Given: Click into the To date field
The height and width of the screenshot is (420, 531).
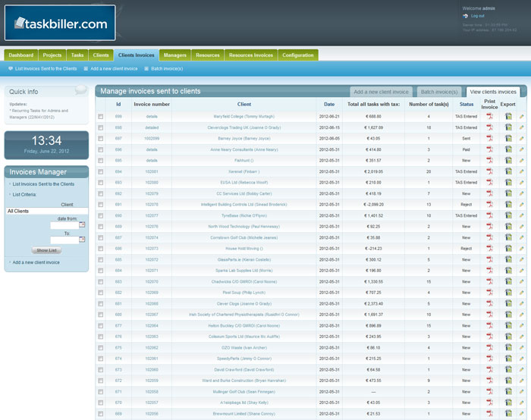Looking at the screenshot, I should pos(64,240).
